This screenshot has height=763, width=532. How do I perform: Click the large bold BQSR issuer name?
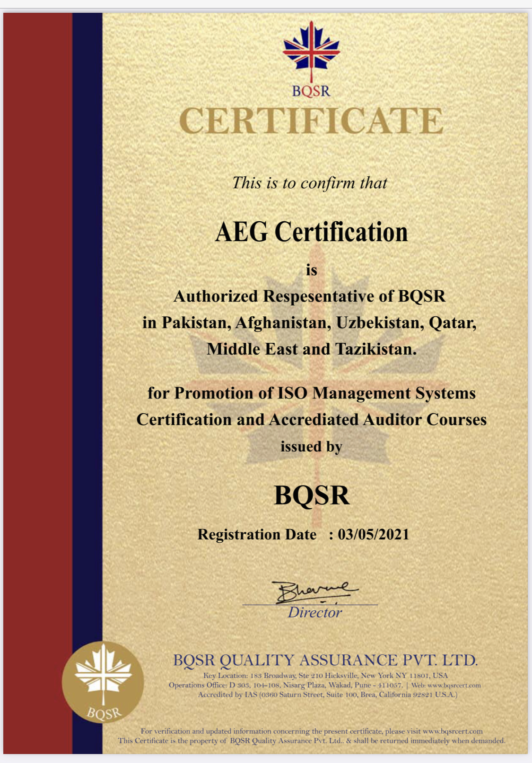[312, 495]
